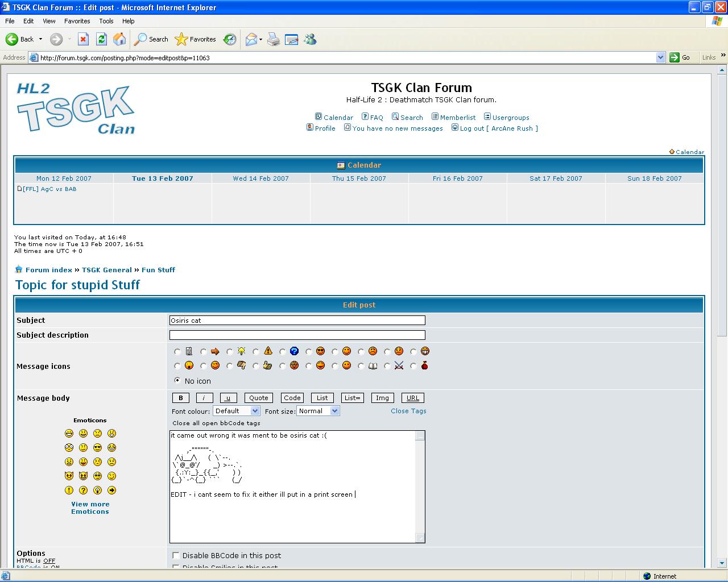
Task: Insert the very happy big grin emoticon
Action: (x=69, y=433)
